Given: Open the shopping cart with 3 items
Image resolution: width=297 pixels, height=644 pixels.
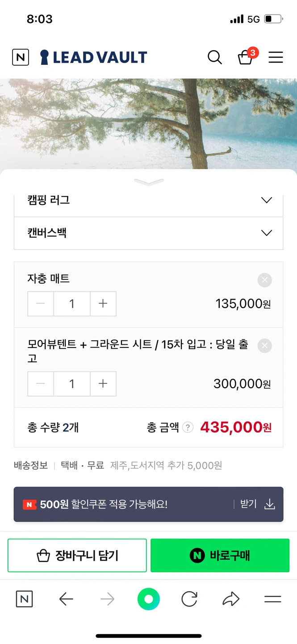Looking at the screenshot, I should 245,57.
